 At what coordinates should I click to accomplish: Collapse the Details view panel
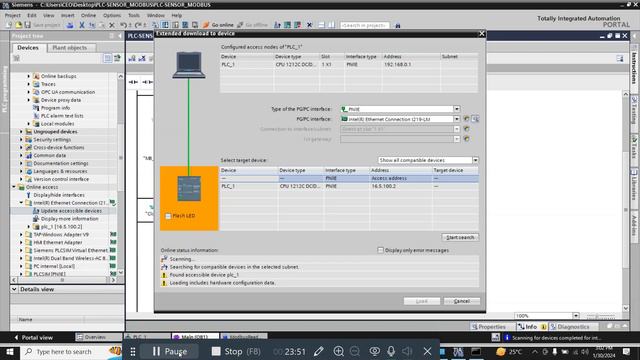tap(14, 289)
